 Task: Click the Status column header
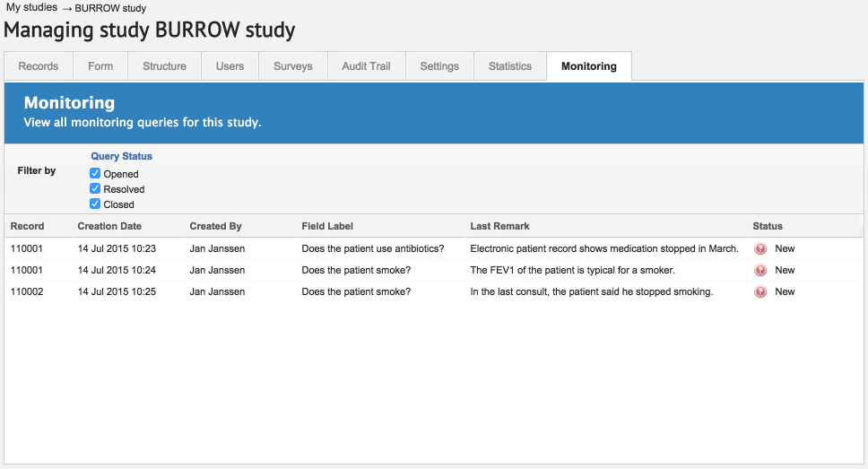(768, 226)
